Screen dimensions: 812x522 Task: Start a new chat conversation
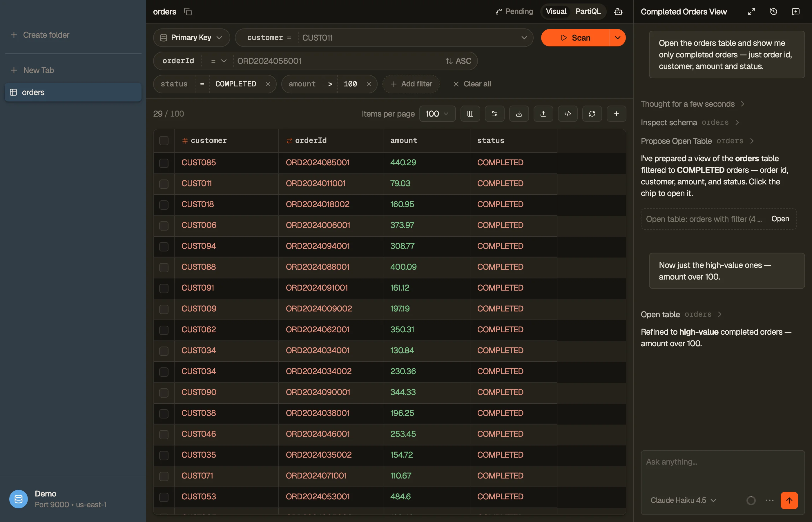pyautogui.click(x=795, y=12)
